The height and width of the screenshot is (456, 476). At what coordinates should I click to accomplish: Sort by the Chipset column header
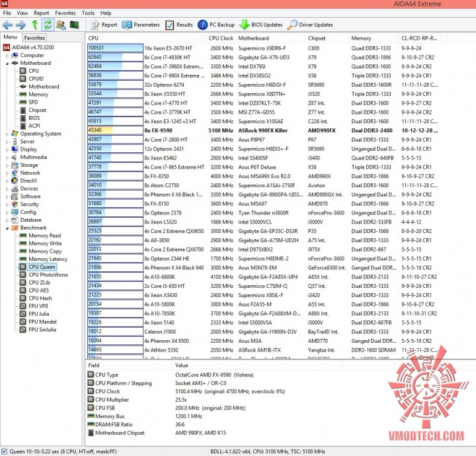327,38
